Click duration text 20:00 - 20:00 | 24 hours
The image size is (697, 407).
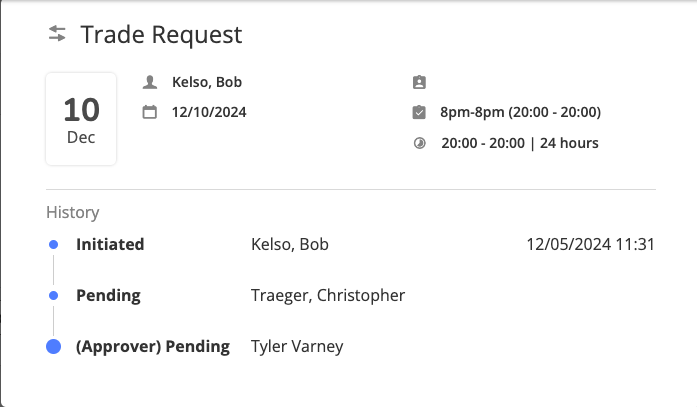click(x=520, y=143)
